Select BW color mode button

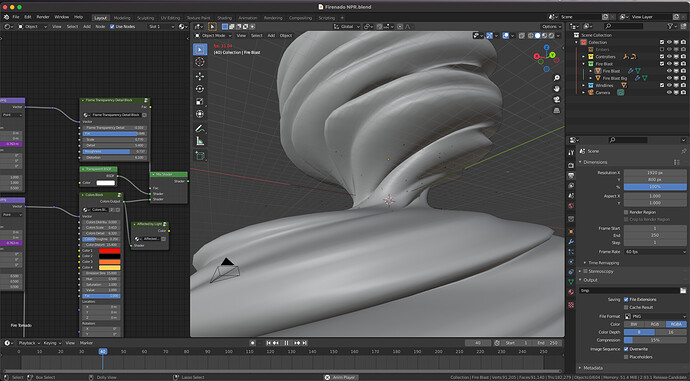pyautogui.click(x=634, y=324)
